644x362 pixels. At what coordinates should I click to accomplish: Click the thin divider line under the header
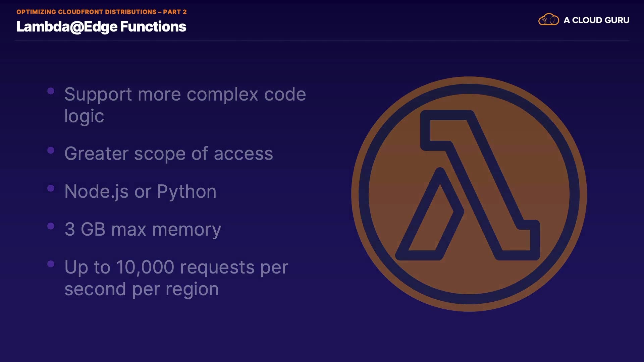point(322,40)
